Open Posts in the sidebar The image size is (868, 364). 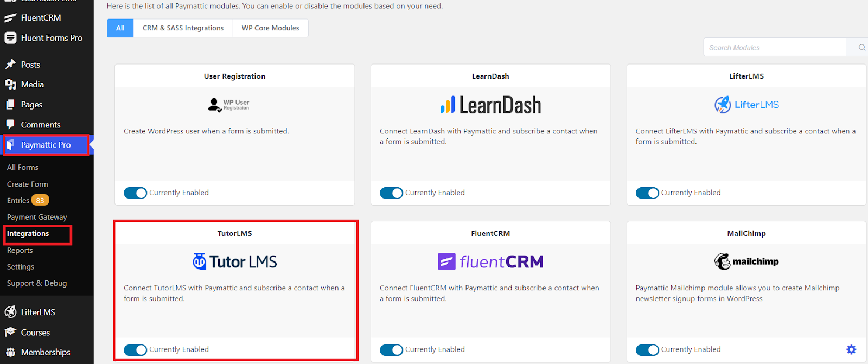[30, 65]
